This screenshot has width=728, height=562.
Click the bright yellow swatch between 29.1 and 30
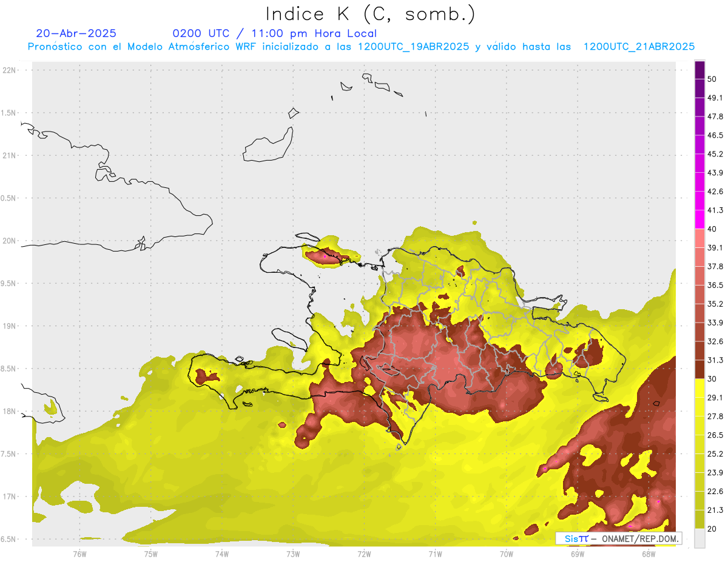(x=699, y=389)
